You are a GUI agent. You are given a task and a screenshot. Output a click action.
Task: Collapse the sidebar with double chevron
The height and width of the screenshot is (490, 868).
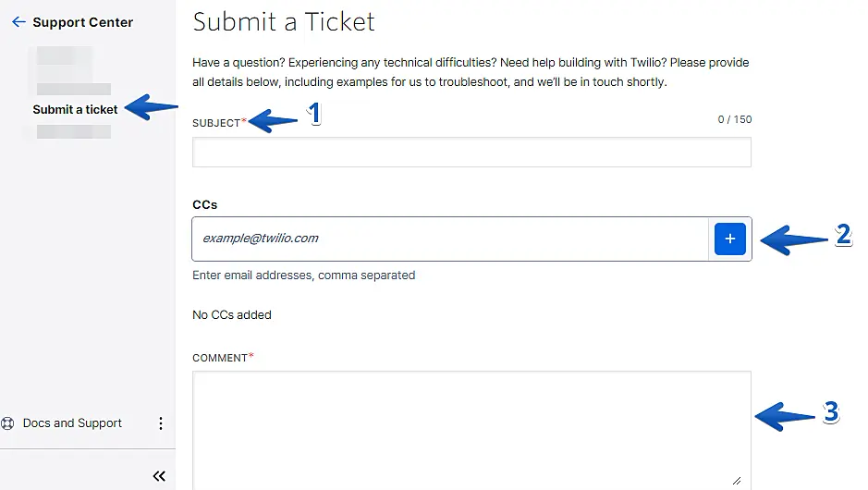(x=159, y=476)
